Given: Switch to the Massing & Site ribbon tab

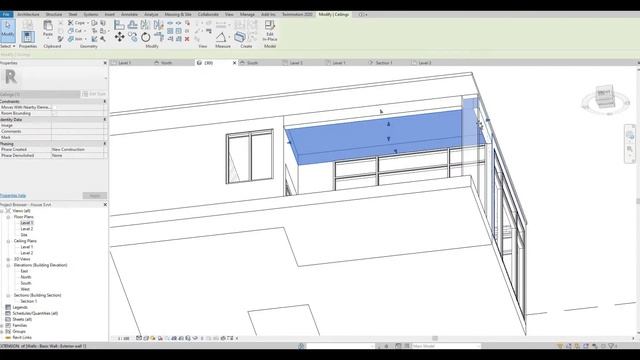Looking at the screenshot, I should click(178, 14).
